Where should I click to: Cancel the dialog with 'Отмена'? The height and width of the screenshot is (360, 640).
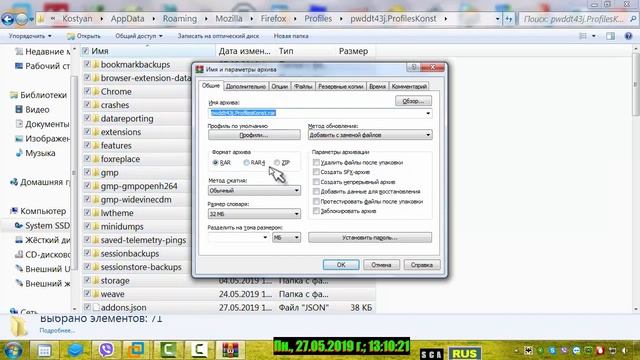point(381,265)
